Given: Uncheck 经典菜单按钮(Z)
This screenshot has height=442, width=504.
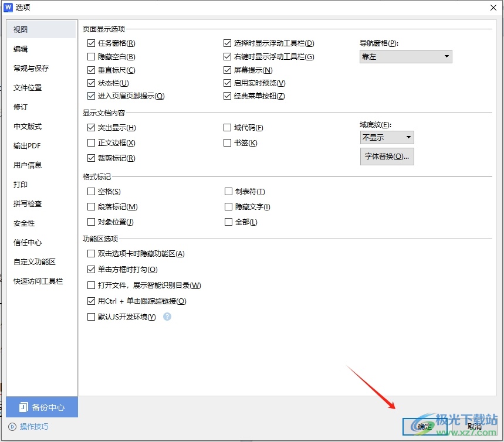Looking at the screenshot, I should (x=227, y=96).
